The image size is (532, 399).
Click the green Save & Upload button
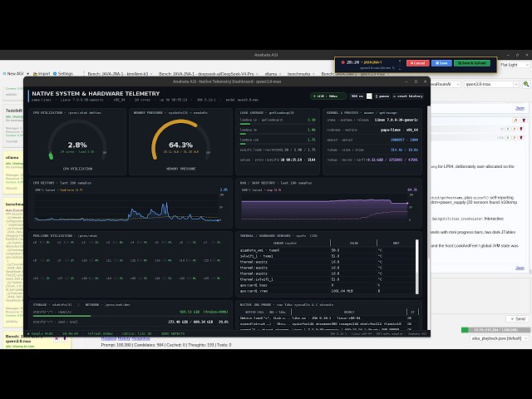(x=472, y=63)
